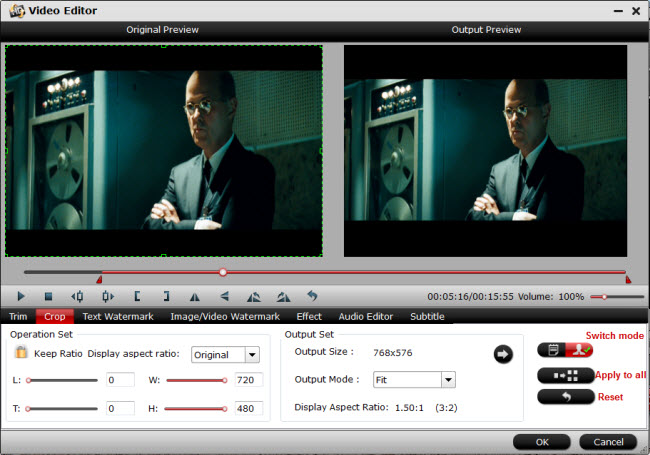Click the Cancel button

[x=608, y=442]
